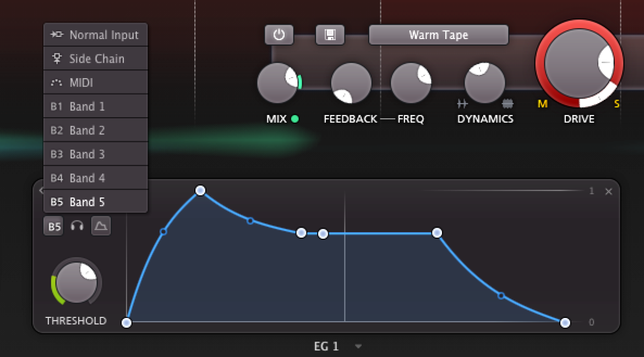Click the large red DRIVE knob
Viewport: 644px width, 357px height.
579,64
